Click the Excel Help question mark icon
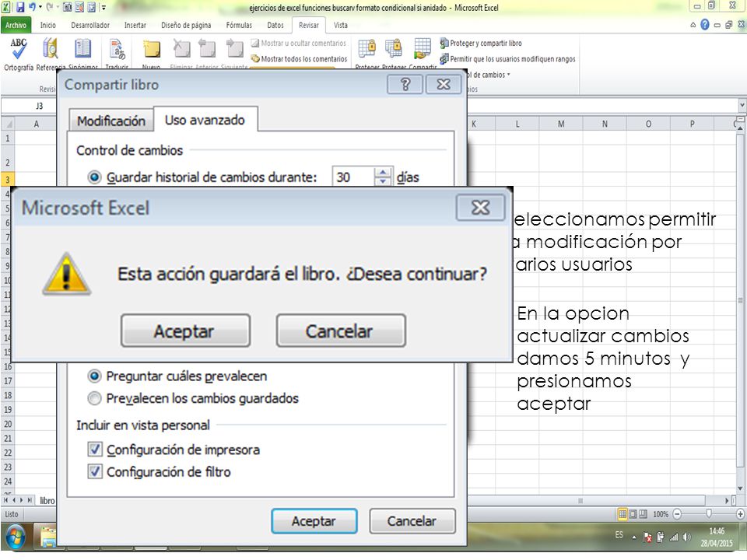The width and height of the screenshot is (747, 560). 705,25
